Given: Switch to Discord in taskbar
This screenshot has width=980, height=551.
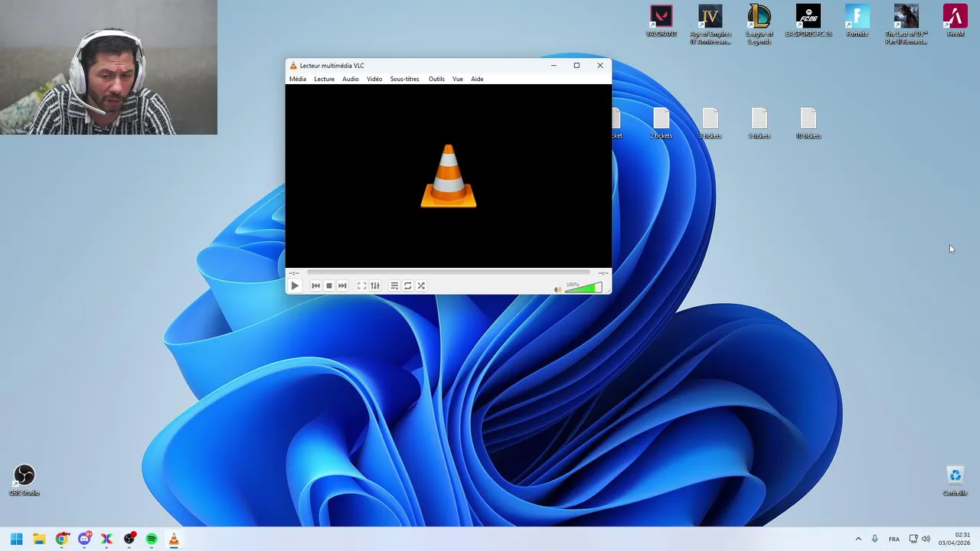Looking at the screenshot, I should (x=84, y=539).
